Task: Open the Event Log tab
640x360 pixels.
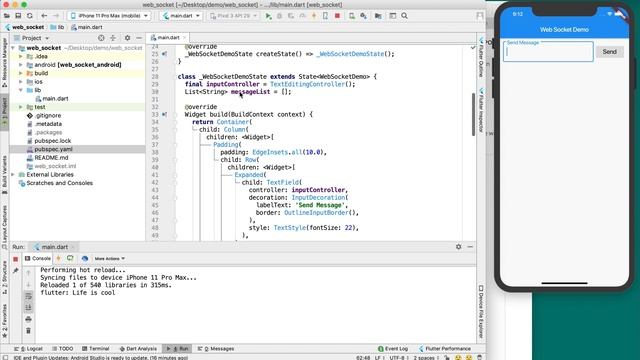Action: (x=393, y=349)
